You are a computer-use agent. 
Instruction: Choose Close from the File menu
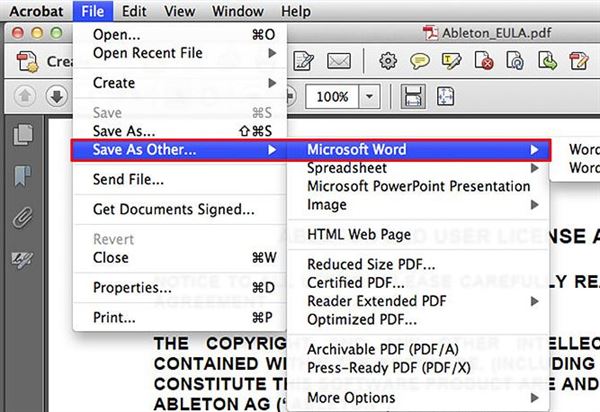[x=179, y=258]
